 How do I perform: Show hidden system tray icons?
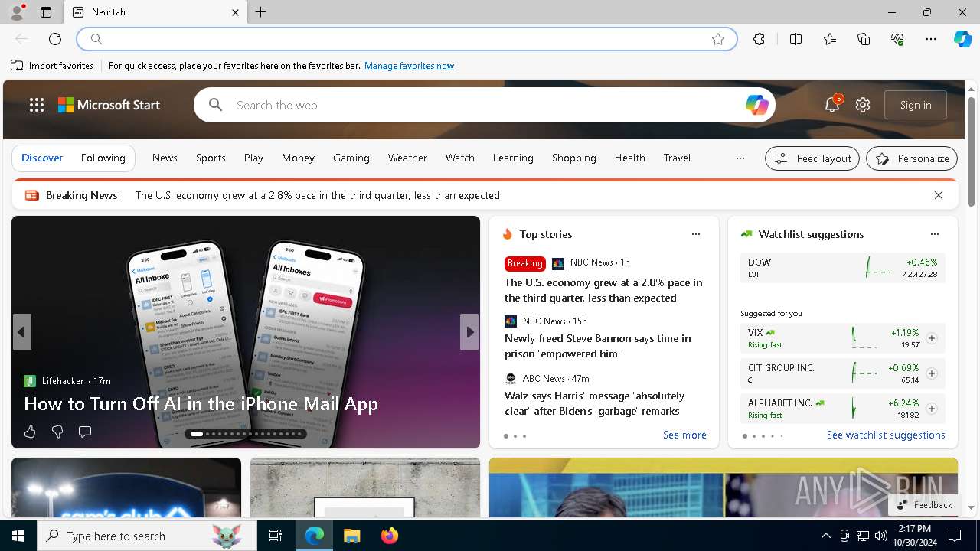click(825, 536)
